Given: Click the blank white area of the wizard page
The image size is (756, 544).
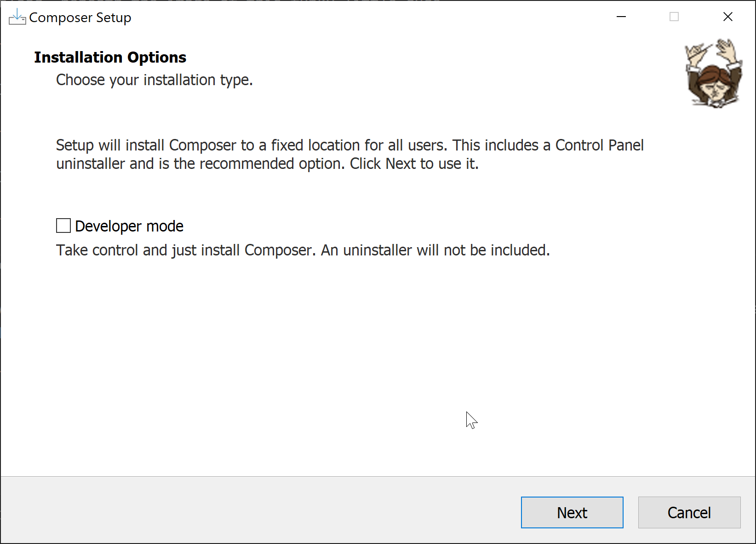Looking at the screenshot, I should (x=322, y=359).
